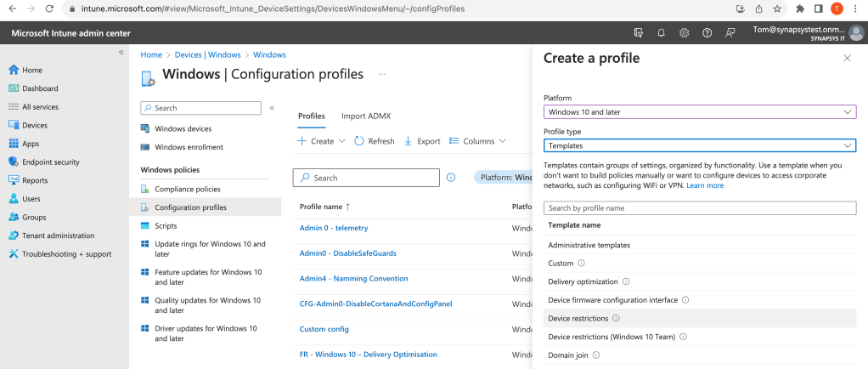Open the Columns dropdown
The image size is (868, 369).
click(x=478, y=141)
